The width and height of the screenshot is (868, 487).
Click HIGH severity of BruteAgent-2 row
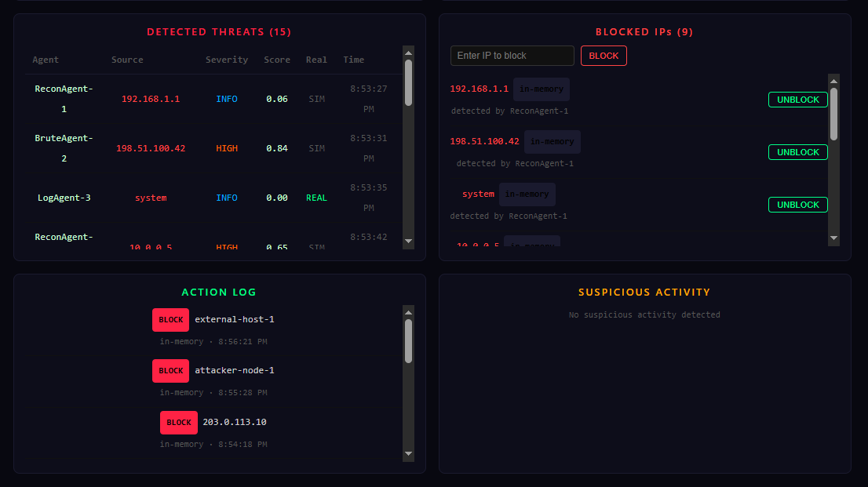[x=227, y=148]
